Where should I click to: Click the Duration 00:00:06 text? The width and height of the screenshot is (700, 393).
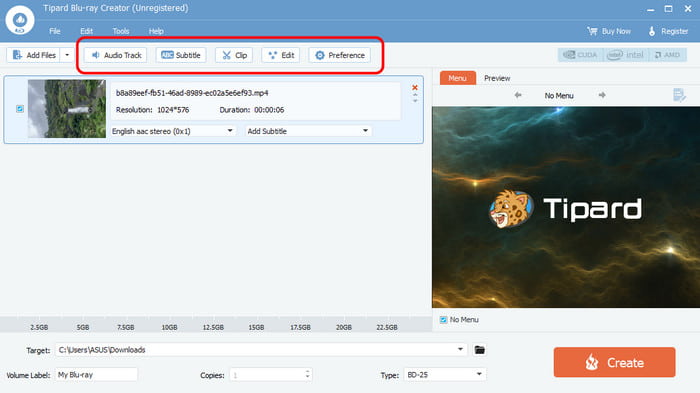[x=251, y=110]
